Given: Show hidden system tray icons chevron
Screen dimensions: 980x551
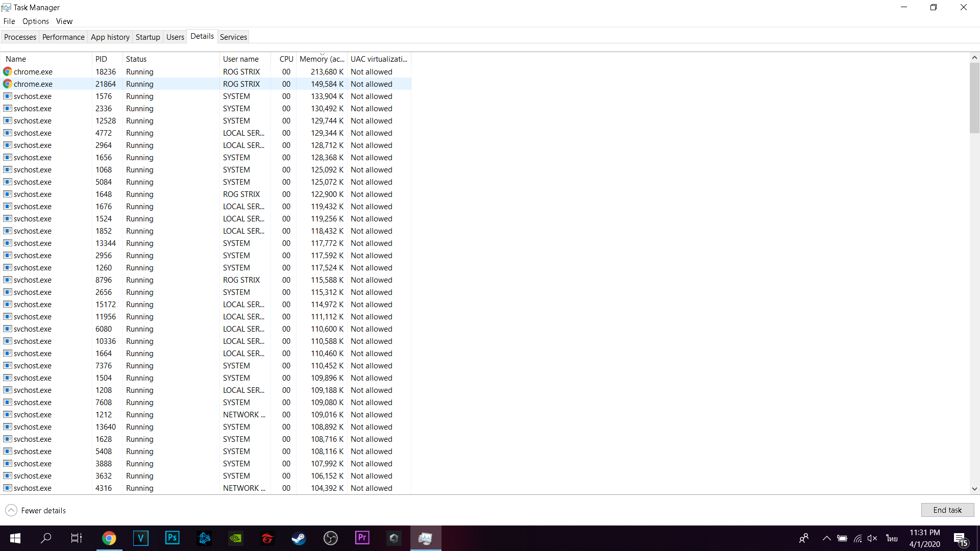Looking at the screenshot, I should 826,538.
